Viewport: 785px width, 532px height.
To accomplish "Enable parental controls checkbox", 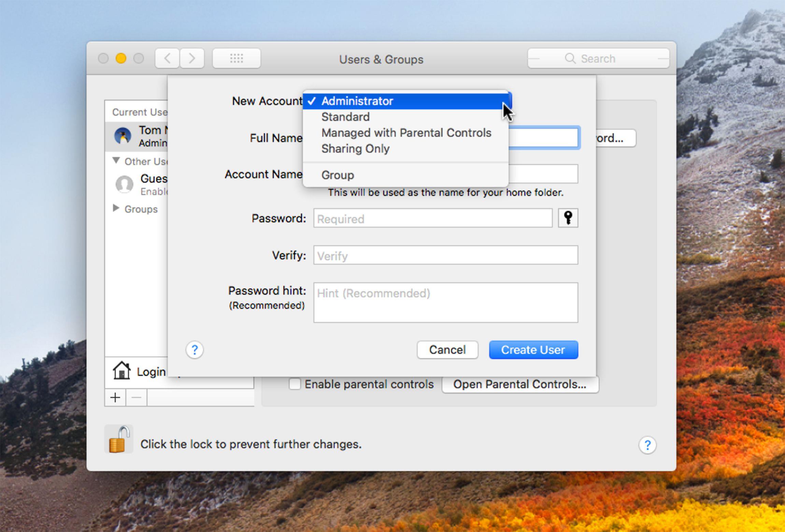I will [x=295, y=384].
